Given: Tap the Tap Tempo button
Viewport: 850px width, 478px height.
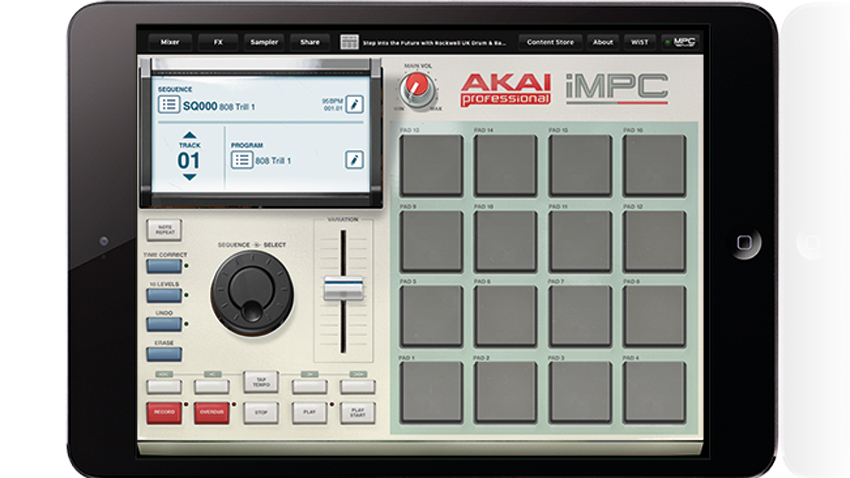Looking at the screenshot, I should pyautogui.click(x=261, y=382).
